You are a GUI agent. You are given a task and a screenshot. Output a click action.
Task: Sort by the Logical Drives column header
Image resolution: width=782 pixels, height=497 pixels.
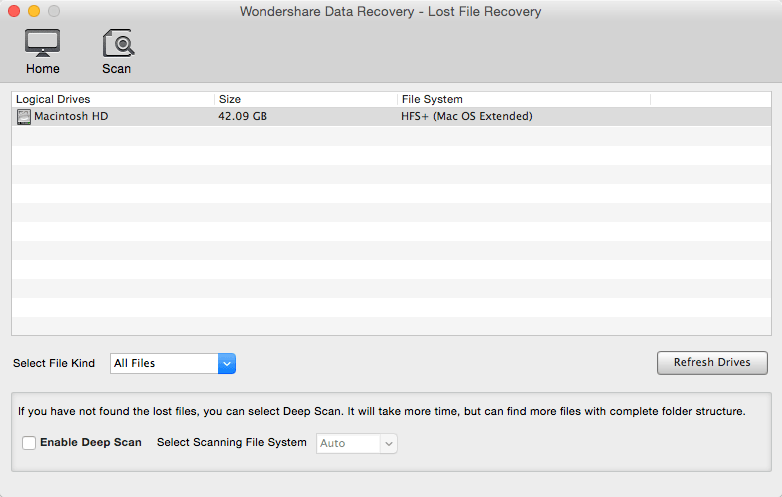(x=113, y=99)
